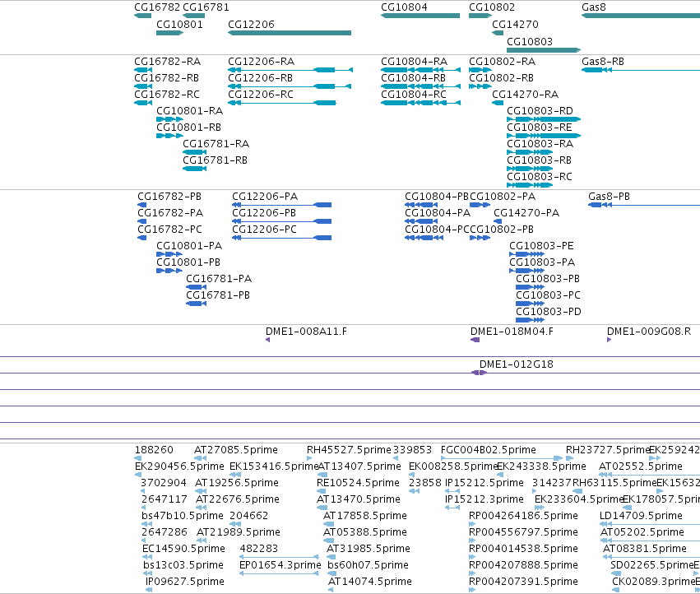Select the CG14270 gene label

coord(515,24)
